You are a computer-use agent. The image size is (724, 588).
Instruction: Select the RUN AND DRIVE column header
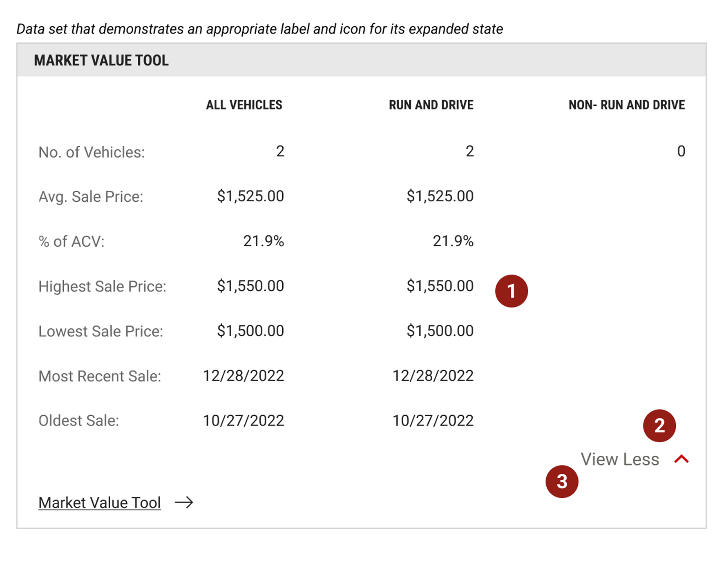(431, 105)
